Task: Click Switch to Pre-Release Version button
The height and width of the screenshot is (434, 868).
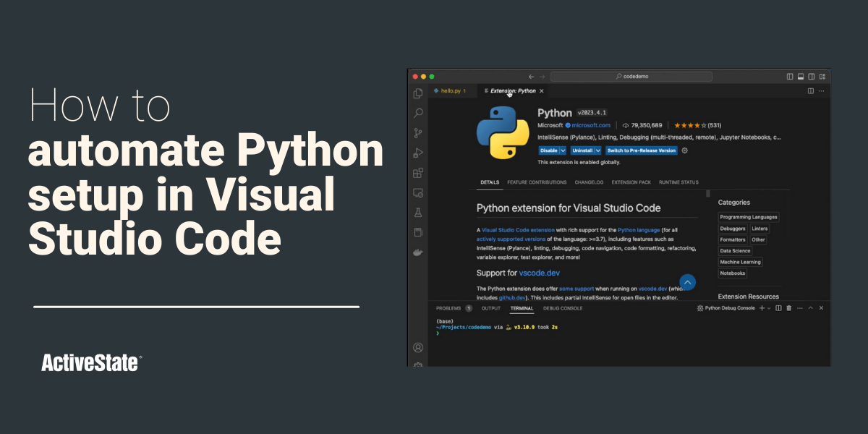Action: (x=642, y=150)
